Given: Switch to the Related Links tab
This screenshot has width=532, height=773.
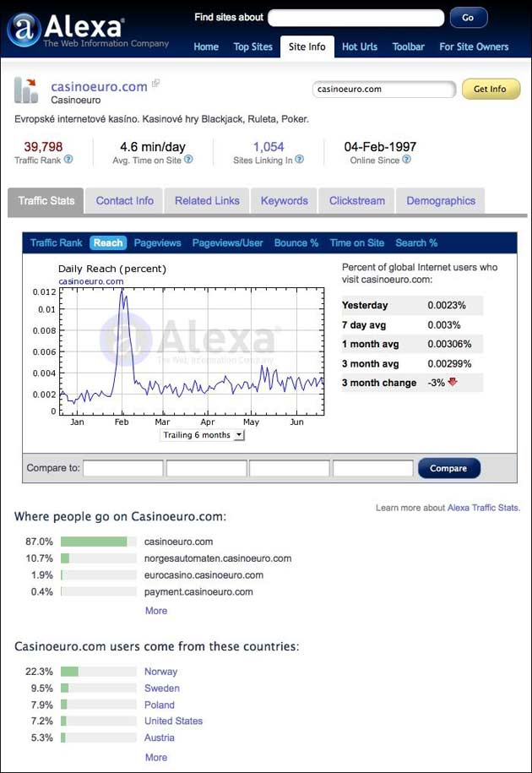Looking at the screenshot, I should click(x=207, y=201).
